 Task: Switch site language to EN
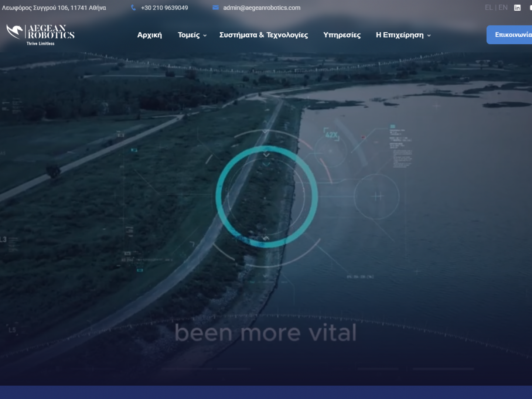(503, 8)
